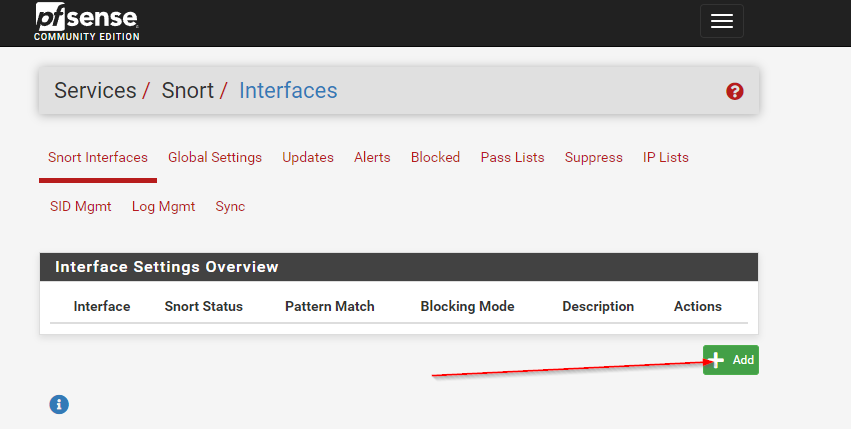851x429 pixels.
Task: Go to the Log Mgmt tab
Action: pyautogui.click(x=163, y=206)
